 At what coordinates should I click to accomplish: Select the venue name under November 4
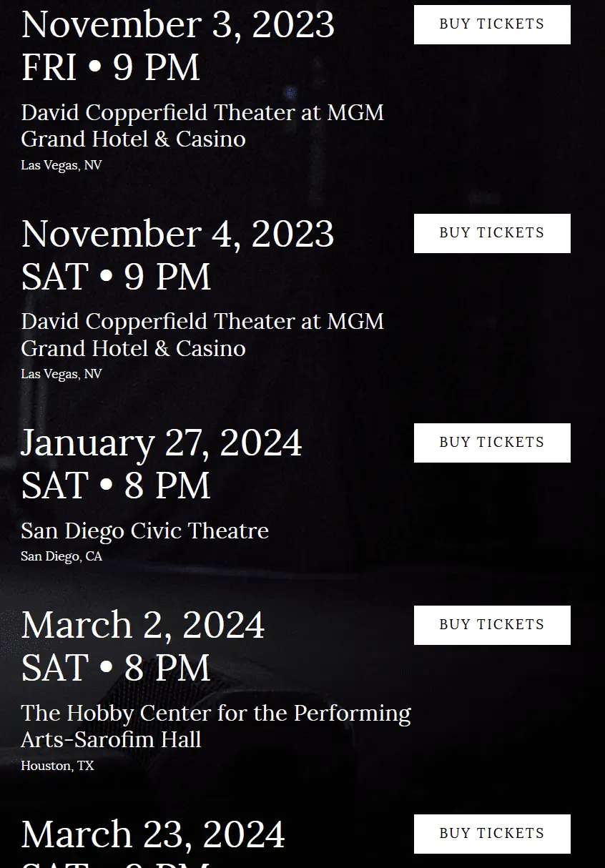pos(202,335)
